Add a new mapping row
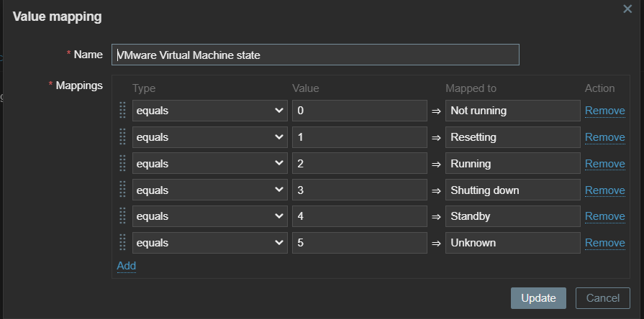 tap(126, 266)
